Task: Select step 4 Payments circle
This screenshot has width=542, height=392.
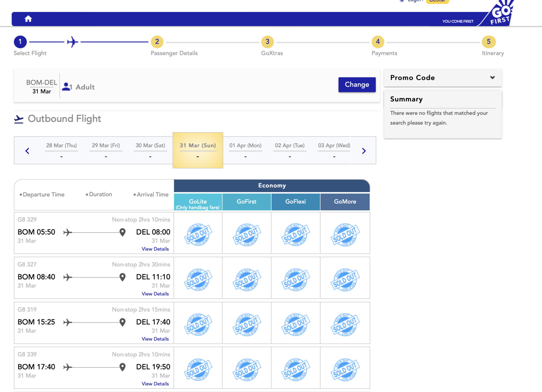Action: pyautogui.click(x=378, y=42)
